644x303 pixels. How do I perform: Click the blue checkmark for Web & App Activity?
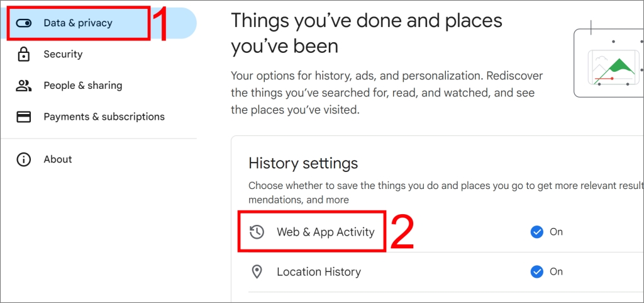(x=536, y=232)
